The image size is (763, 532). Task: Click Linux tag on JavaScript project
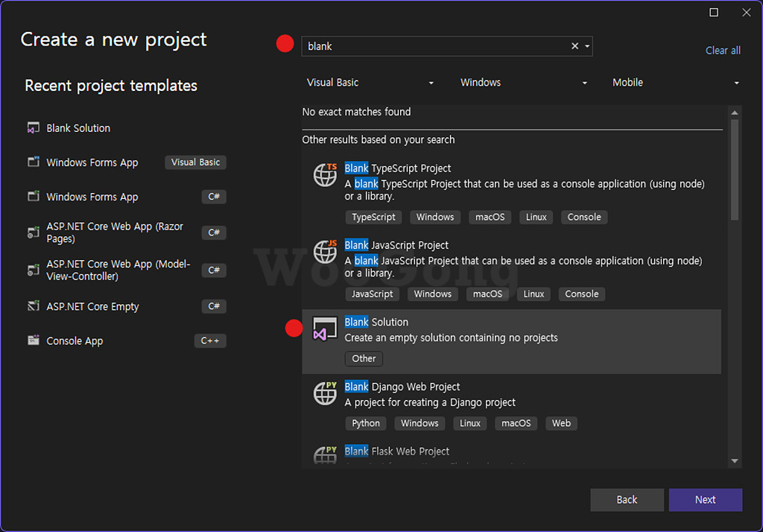pos(534,294)
